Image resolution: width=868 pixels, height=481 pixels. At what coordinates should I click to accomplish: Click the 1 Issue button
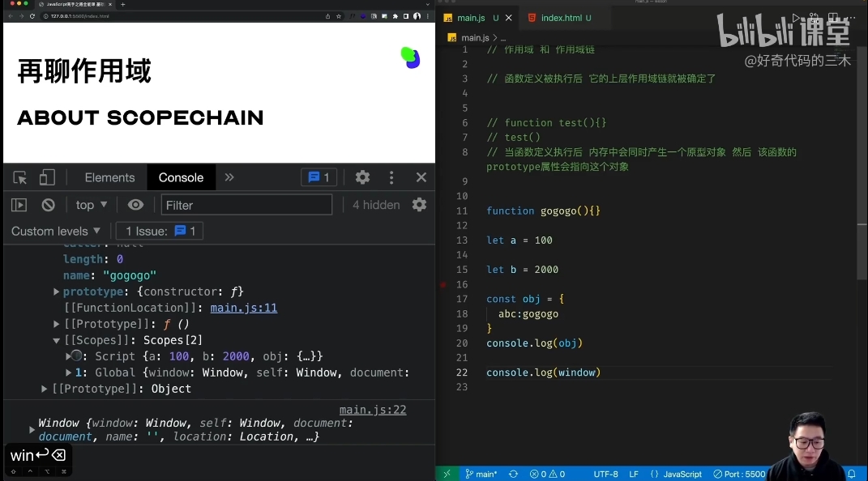pyautogui.click(x=159, y=231)
